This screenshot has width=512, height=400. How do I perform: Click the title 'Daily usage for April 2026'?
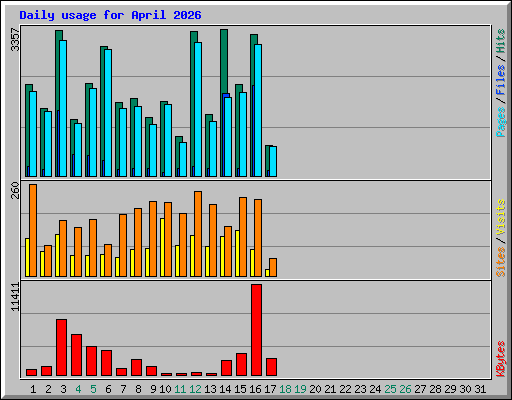[x=110, y=15]
